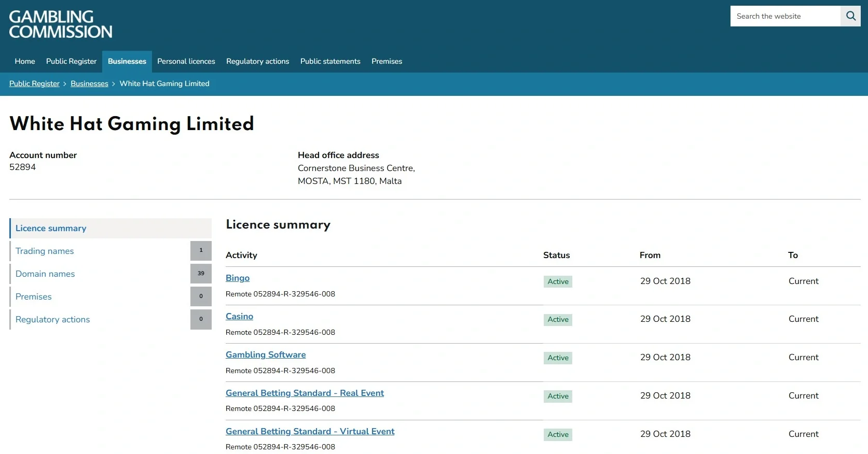Click Active tag for Virtual Event row

click(x=558, y=434)
